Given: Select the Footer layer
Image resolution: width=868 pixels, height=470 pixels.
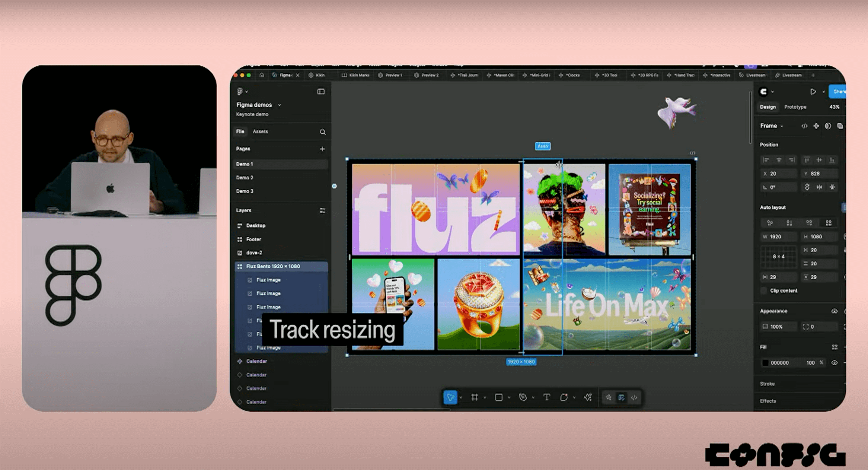Looking at the screenshot, I should pyautogui.click(x=254, y=239).
